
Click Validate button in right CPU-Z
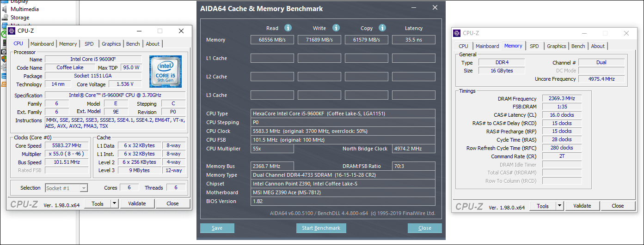[x=582, y=206]
